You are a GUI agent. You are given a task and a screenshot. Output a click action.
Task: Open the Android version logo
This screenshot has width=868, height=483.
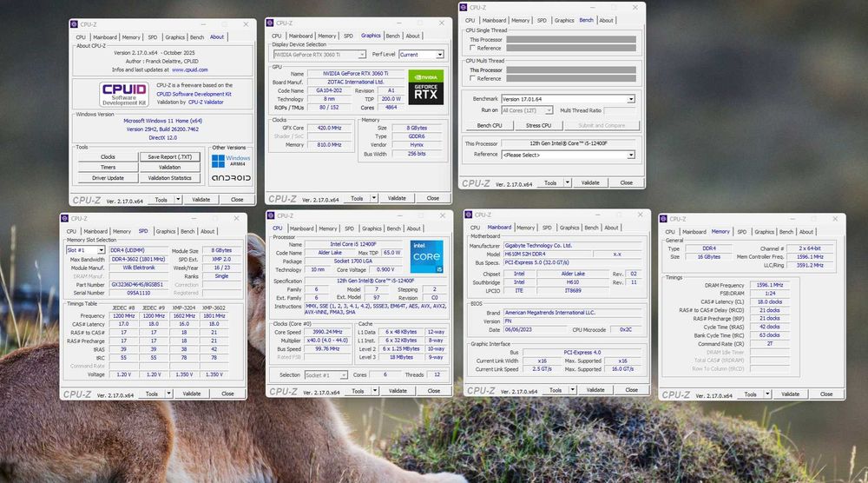(x=232, y=178)
